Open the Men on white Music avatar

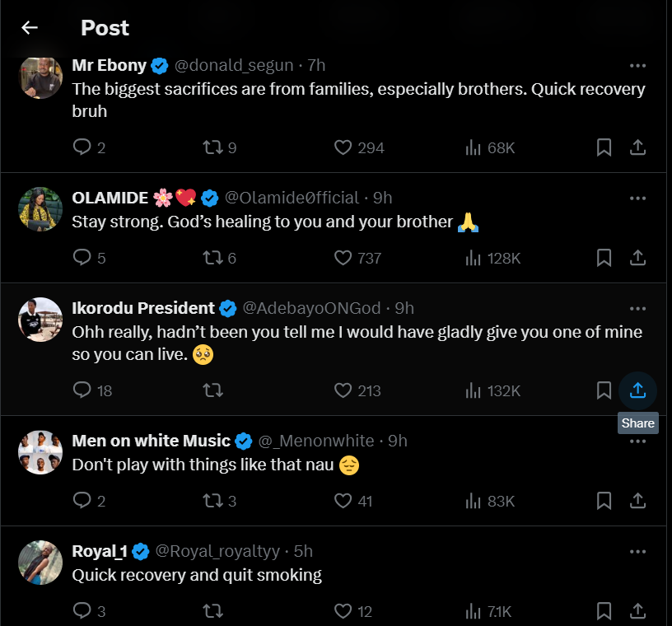pos(40,452)
